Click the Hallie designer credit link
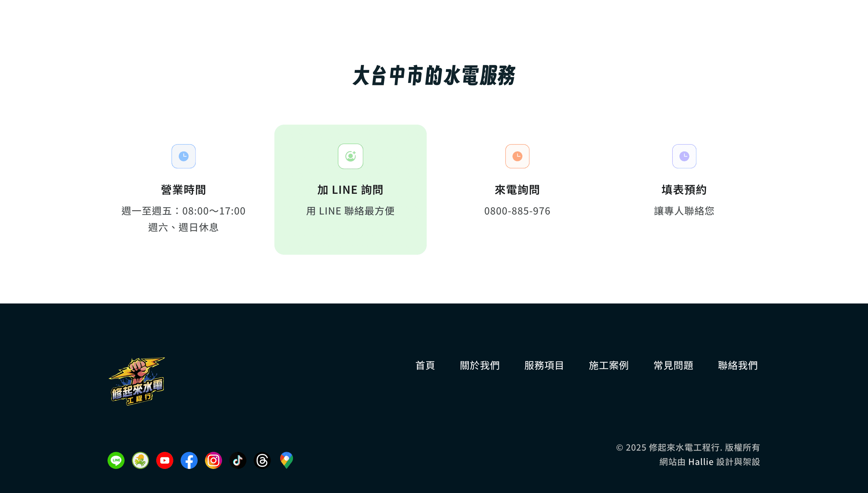The height and width of the screenshot is (493, 868). click(x=700, y=462)
